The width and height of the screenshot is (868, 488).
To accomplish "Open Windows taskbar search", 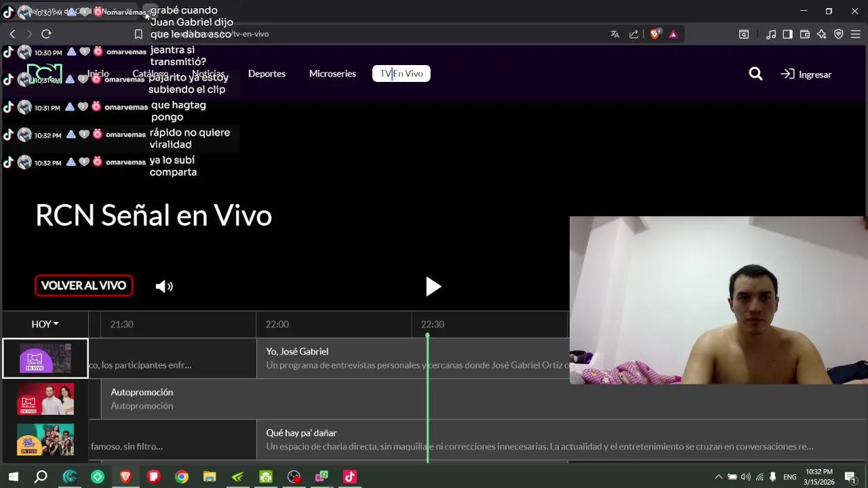I will 41,476.
